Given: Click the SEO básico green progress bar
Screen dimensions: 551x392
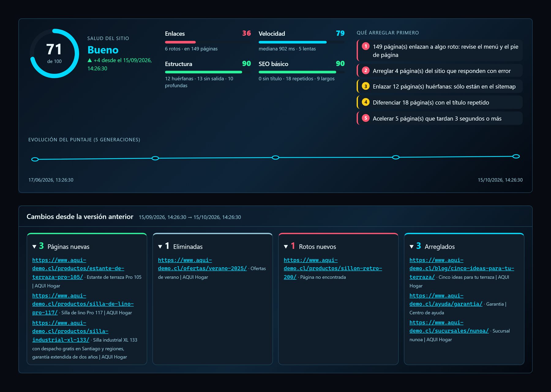Looking at the screenshot, I should [x=297, y=72].
